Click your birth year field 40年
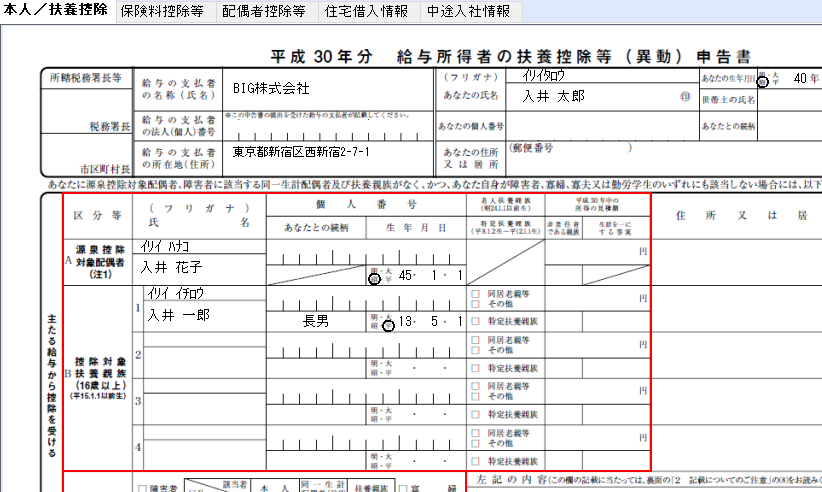 pos(805,79)
